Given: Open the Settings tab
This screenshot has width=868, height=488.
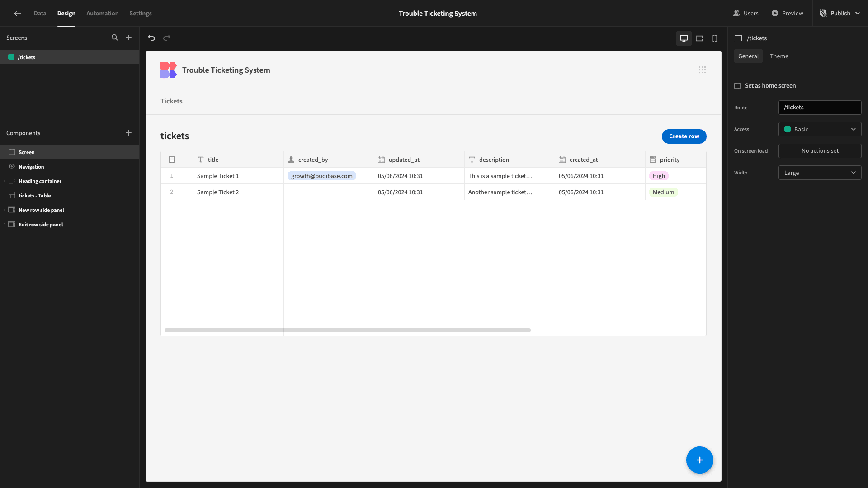Looking at the screenshot, I should pos(141,14).
